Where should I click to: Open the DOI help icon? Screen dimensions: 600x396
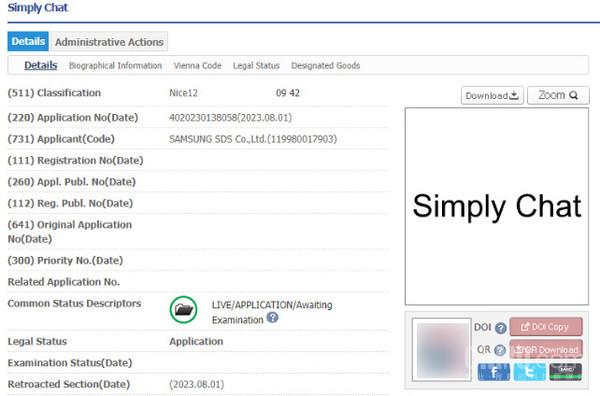[x=501, y=328]
